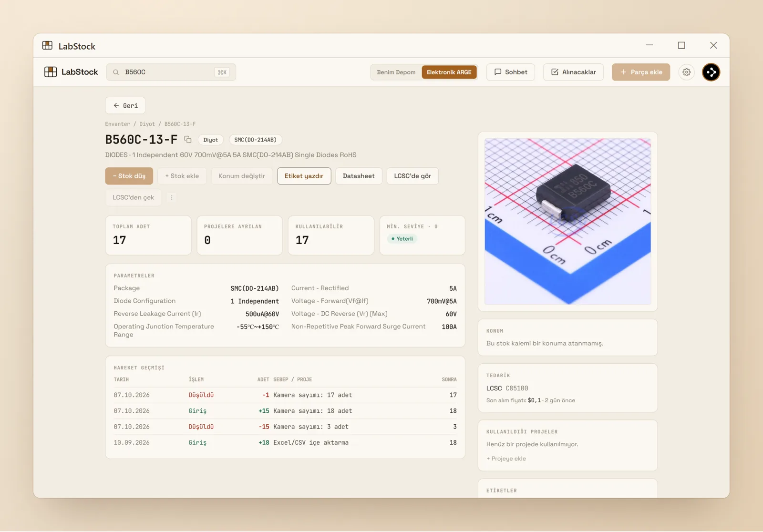Select Elektronik ARGE workspace

click(x=449, y=72)
